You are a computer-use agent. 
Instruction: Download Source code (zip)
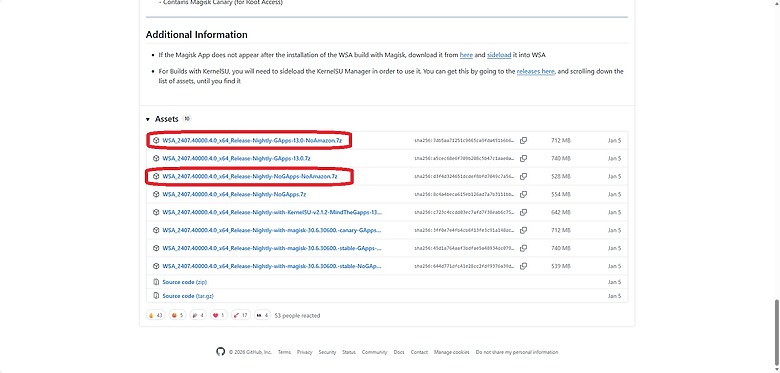click(185, 282)
